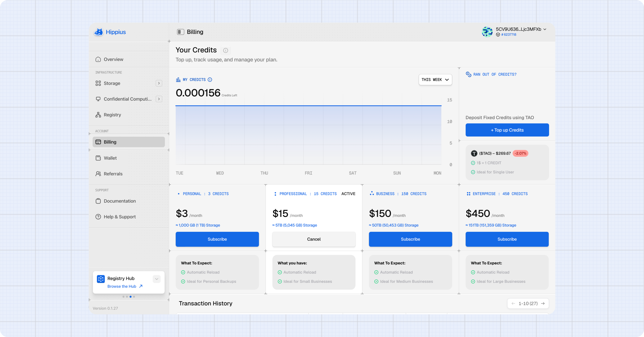Click 'Deposit Fixed Credits using TAO' text
Screen dimensions: 644x337
pyautogui.click(x=499, y=117)
